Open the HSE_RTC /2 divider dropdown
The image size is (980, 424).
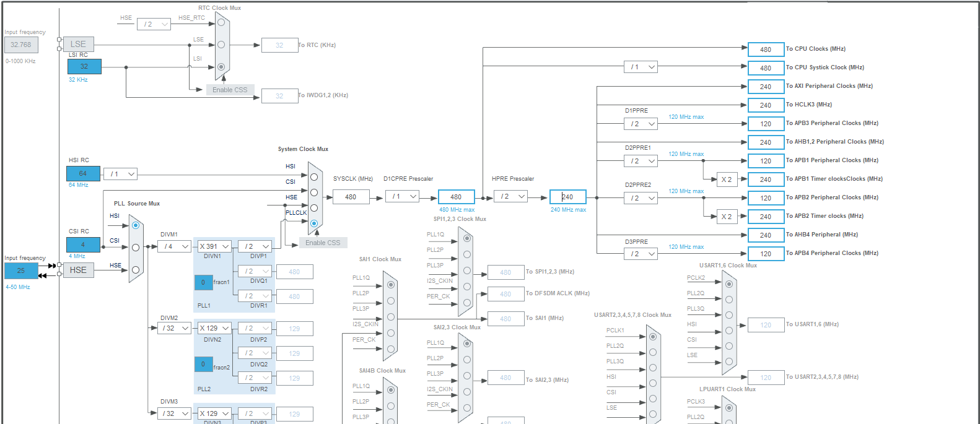(x=154, y=24)
